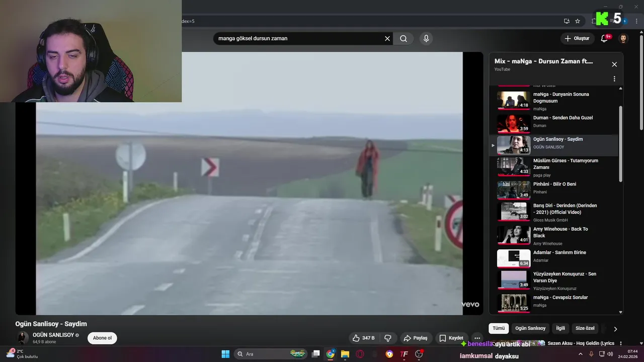This screenshot has width=644, height=362.
Task: Click the channel avatar next to OGÜN SANLISOY
Action: click(x=23, y=338)
